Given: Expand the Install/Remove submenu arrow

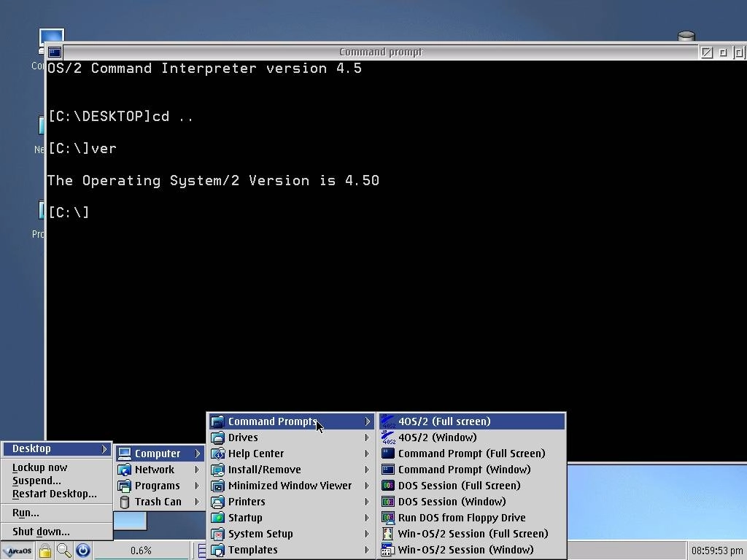Looking at the screenshot, I should [368, 470].
